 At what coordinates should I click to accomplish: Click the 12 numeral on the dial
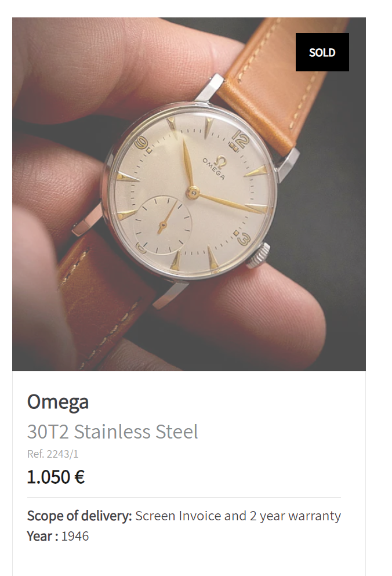point(240,140)
